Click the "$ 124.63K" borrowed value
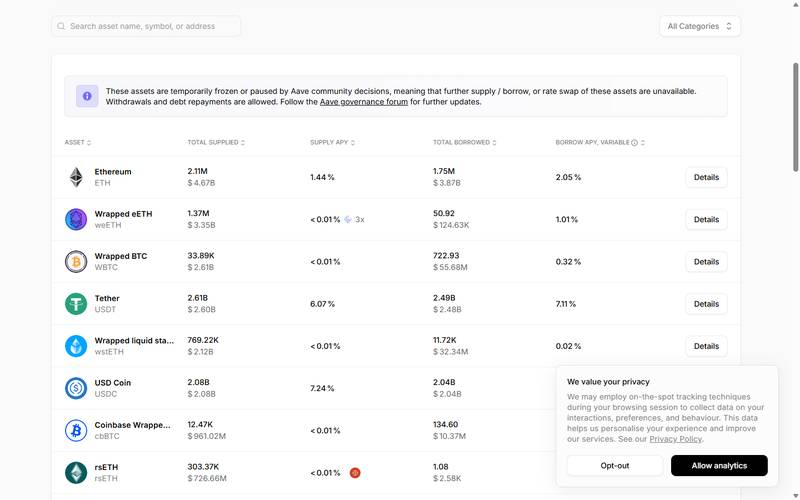The image size is (800, 500). (x=451, y=225)
